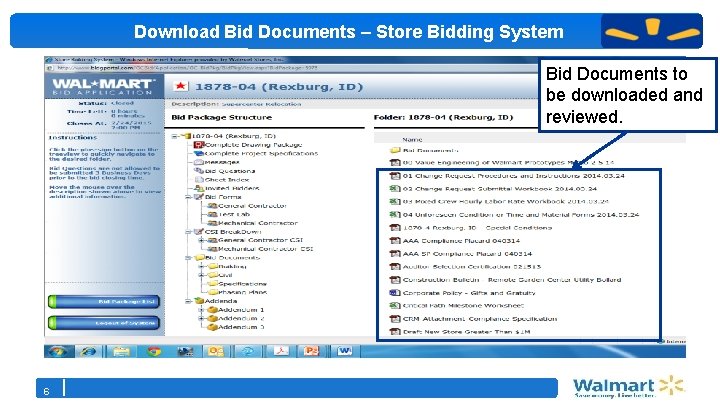The width and height of the screenshot is (720, 405).
Task: Collapse the CSI Breakdown tree node
Action: pos(188,232)
